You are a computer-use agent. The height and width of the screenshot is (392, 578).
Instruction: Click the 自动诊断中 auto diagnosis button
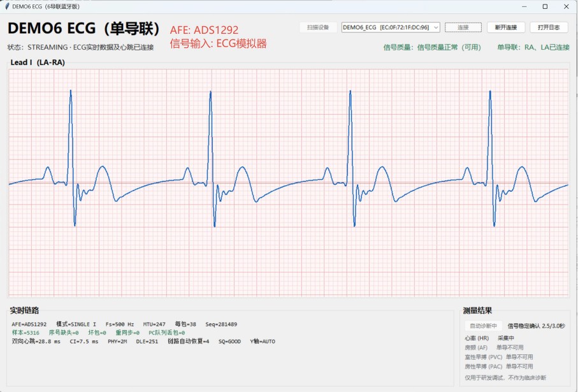[x=483, y=326]
